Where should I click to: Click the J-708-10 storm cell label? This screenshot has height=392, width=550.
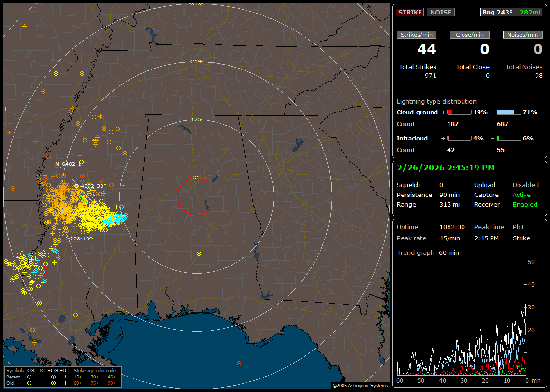[x=78, y=238]
